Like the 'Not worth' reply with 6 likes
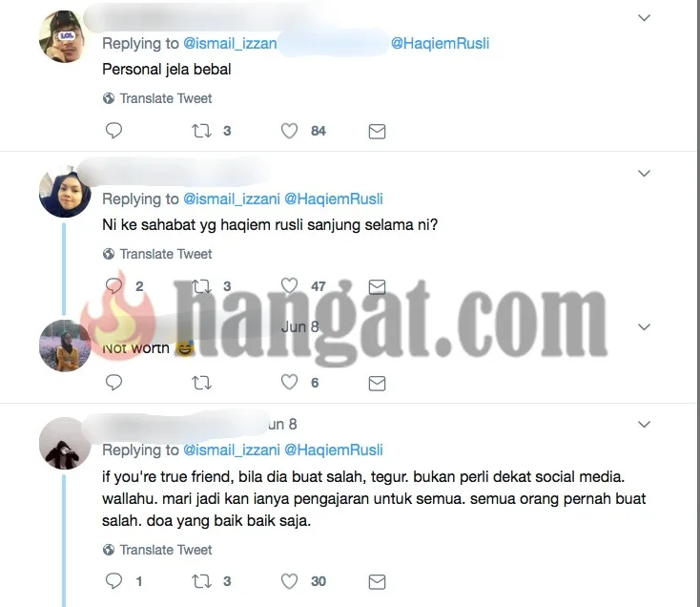The height and width of the screenshot is (607, 700). 289,383
